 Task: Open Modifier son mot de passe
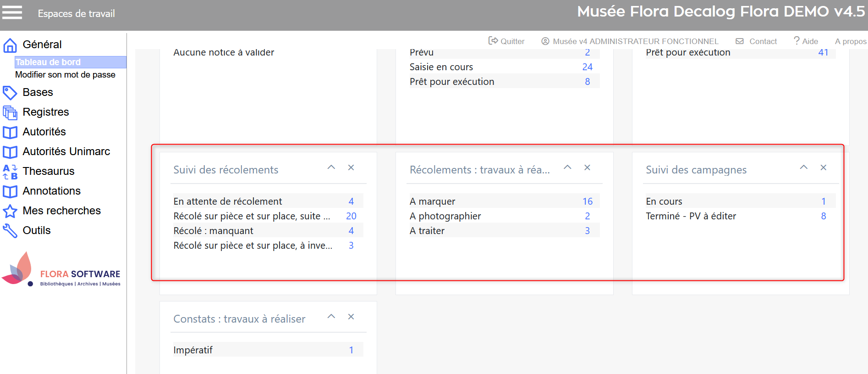pos(65,75)
